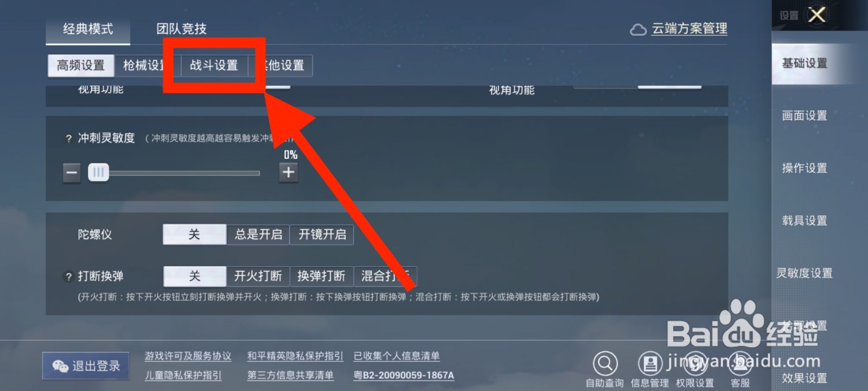Open the 信息管理 icon
The image size is (868, 391).
650,363
